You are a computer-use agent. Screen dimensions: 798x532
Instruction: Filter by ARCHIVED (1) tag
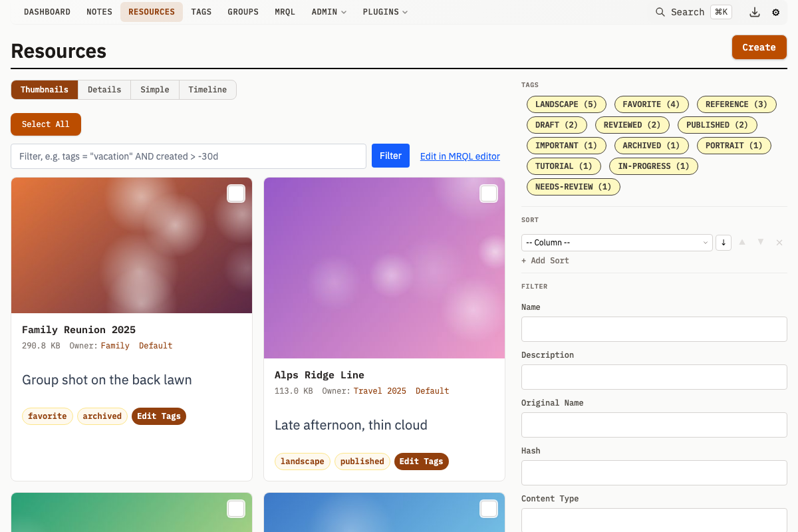652,146
